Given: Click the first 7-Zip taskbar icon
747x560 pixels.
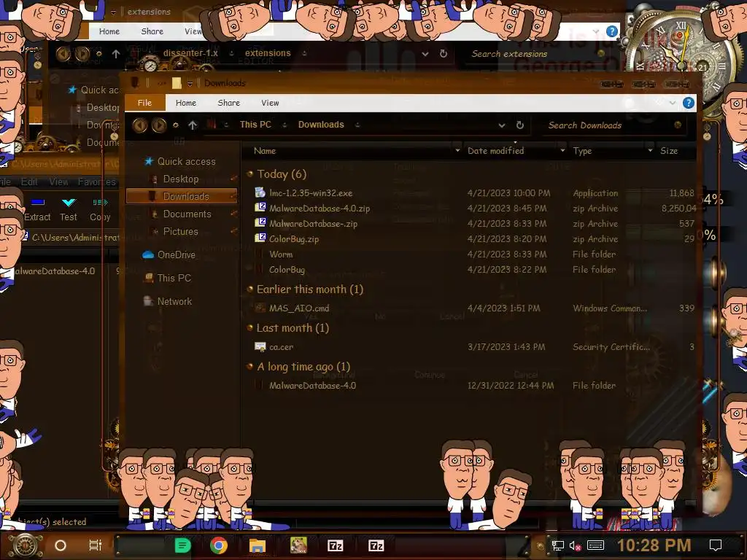Looking at the screenshot, I should click(336, 545).
